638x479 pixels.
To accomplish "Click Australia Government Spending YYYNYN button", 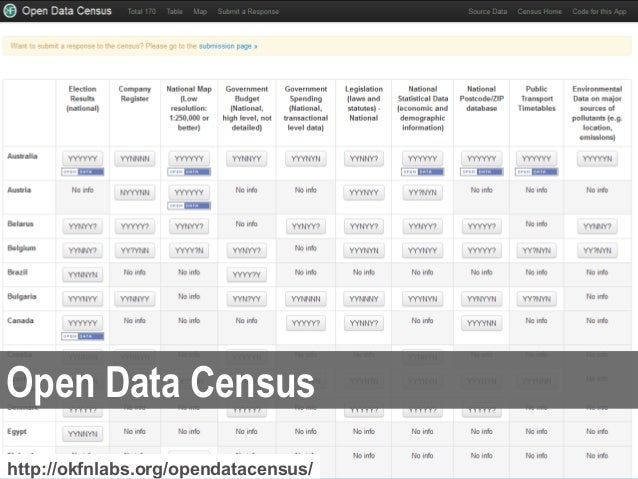I will coord(306,159).
